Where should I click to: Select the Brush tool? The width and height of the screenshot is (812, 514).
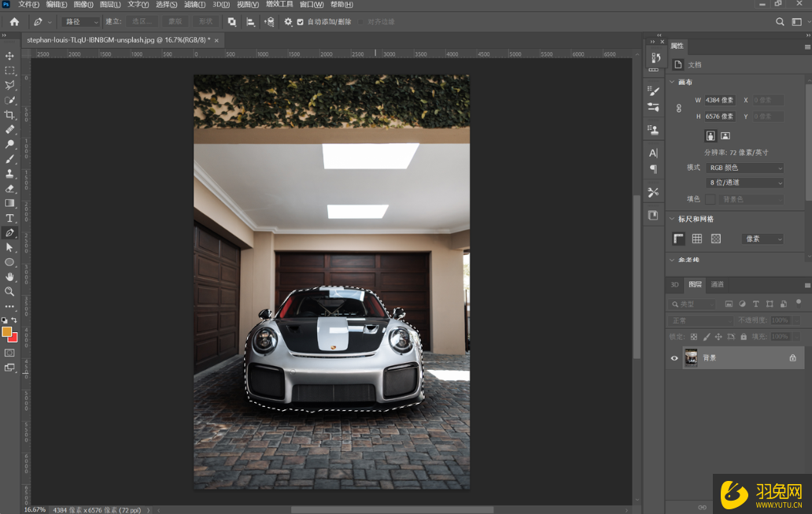click(x=9, y=159)
